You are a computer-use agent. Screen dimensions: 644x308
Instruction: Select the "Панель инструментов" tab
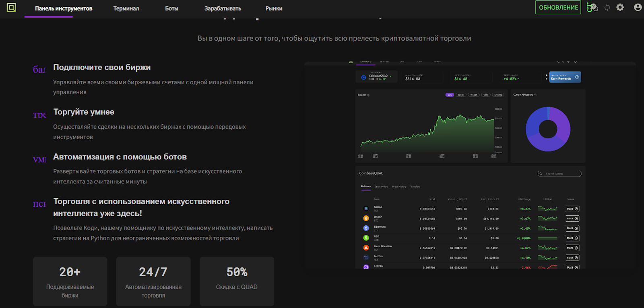click(64, 8)
